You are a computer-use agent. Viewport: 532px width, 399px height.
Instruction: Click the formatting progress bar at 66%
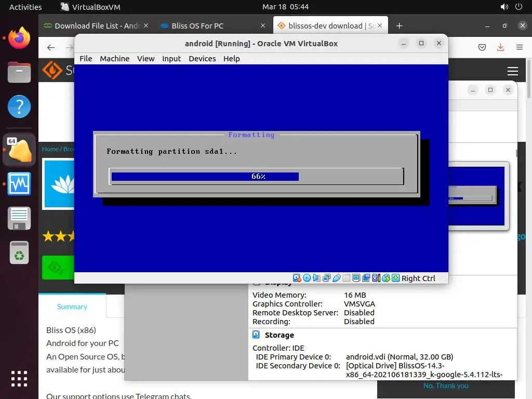click(257, 177)
